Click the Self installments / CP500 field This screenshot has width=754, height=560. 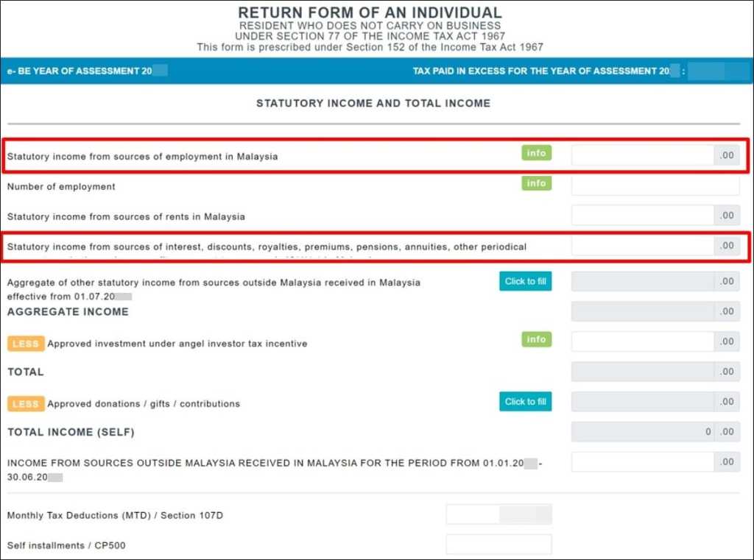pos(498,545)
